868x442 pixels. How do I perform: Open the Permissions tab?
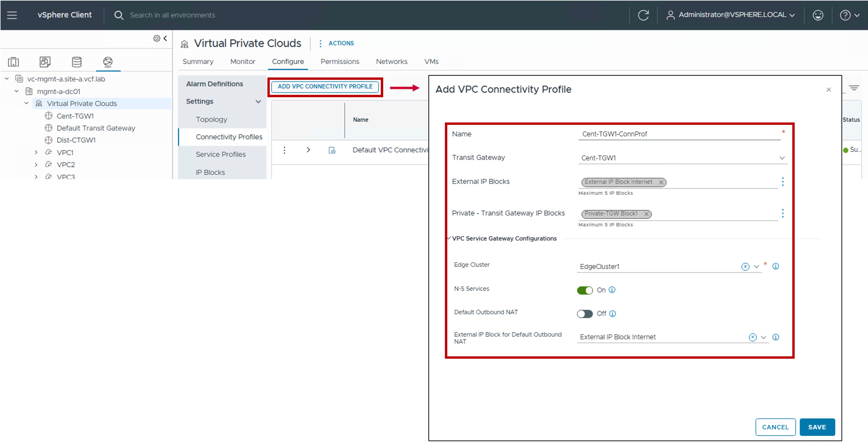point(340,61)
